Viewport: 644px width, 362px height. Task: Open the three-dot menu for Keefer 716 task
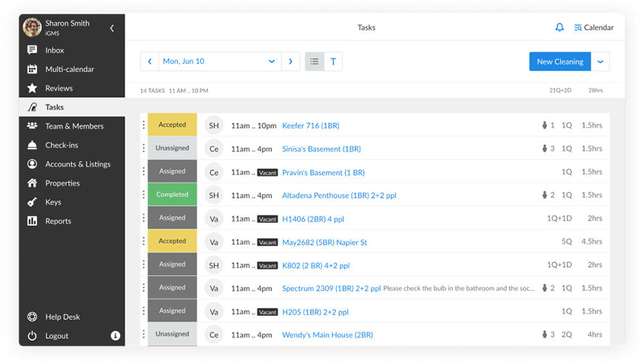144,125
